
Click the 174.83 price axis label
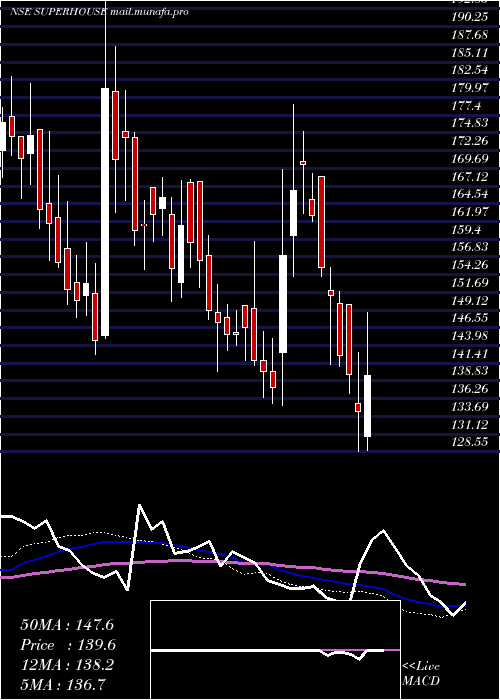[472, 124]
